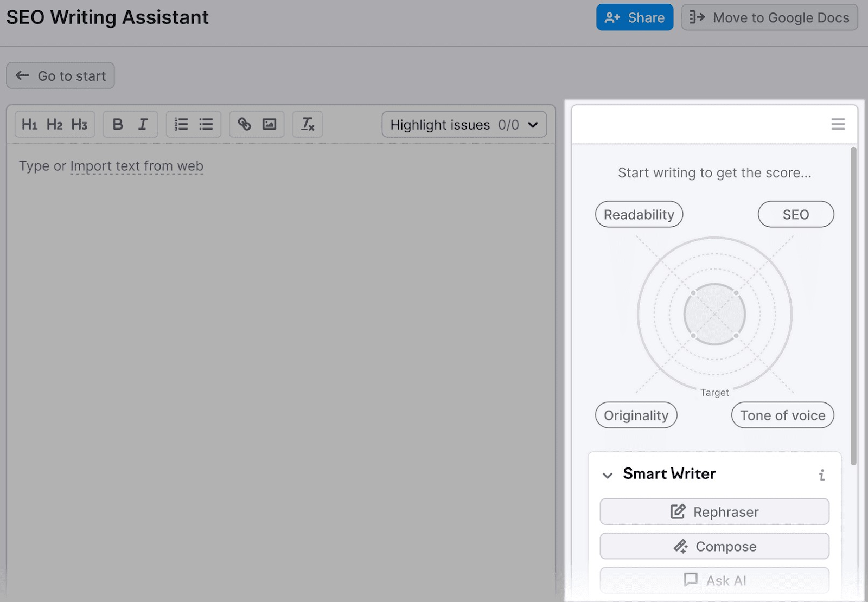This screenshot has height=602, width=868.
Task: Click the Share button
Action: [x=634, y=17]
